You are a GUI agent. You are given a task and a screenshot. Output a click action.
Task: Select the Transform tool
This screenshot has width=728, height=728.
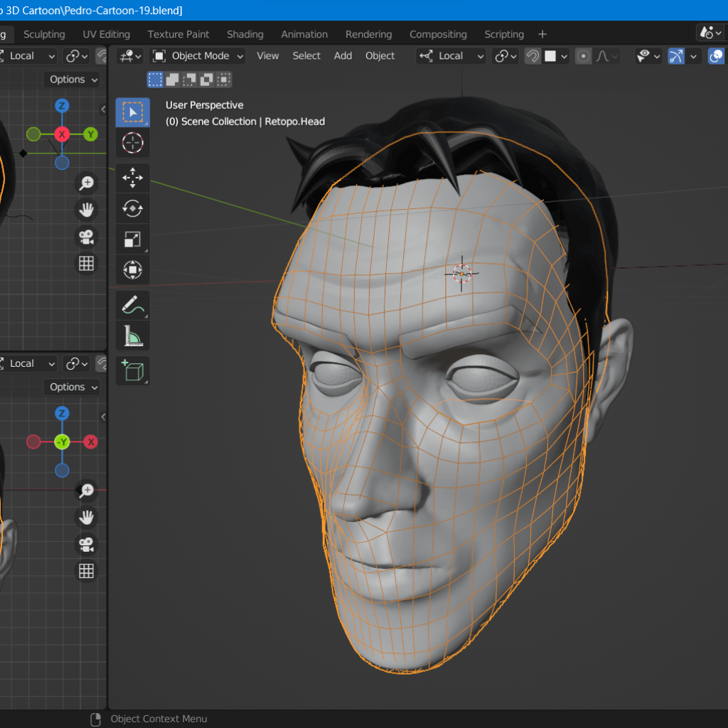[x=132, y=269]
